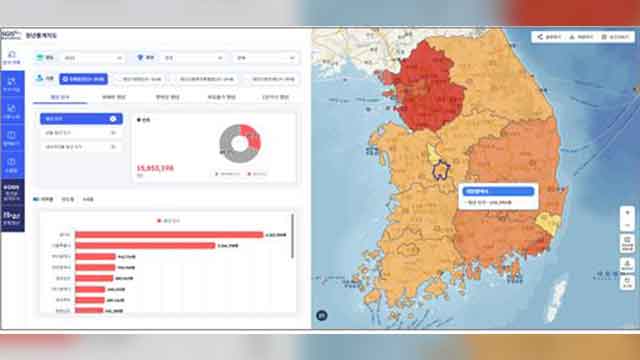Viewport: 640px width, 360px height.
Task: Zoom out the map with minus button
Action: (627, 225)
